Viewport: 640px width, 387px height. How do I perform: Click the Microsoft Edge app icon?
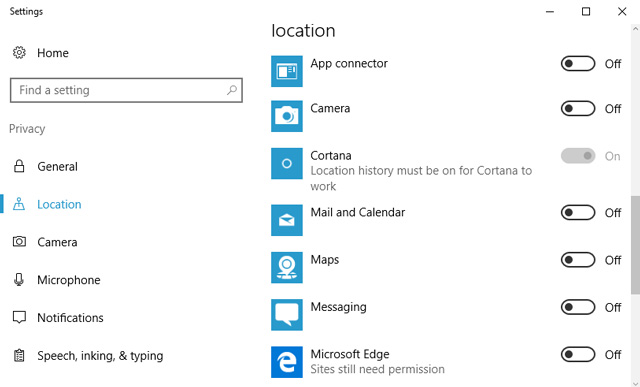coord(287,362)
